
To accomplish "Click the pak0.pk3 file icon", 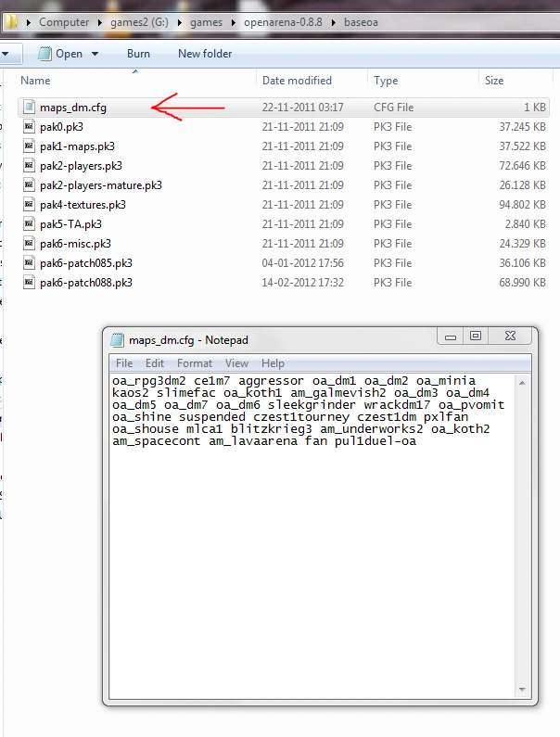I will [x=29, y=127].
